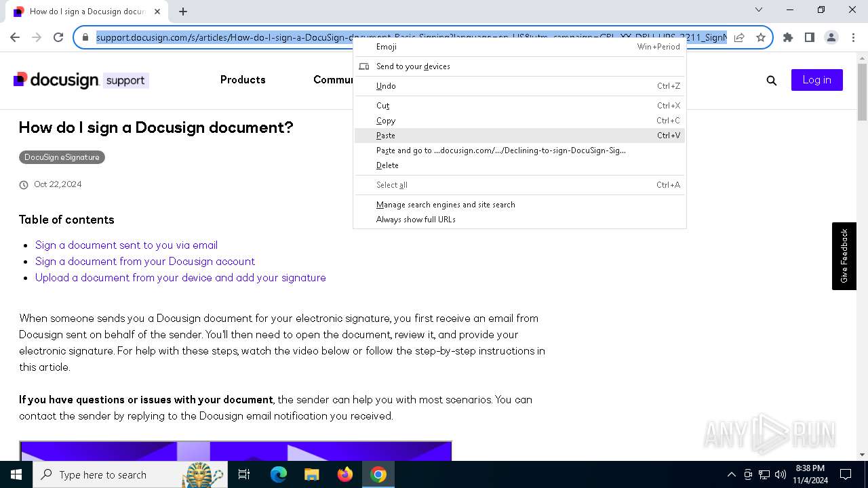Viewport: 868px width, 488px height.
Task: Select Emoji from the context menu
Action: pos(519,47)
